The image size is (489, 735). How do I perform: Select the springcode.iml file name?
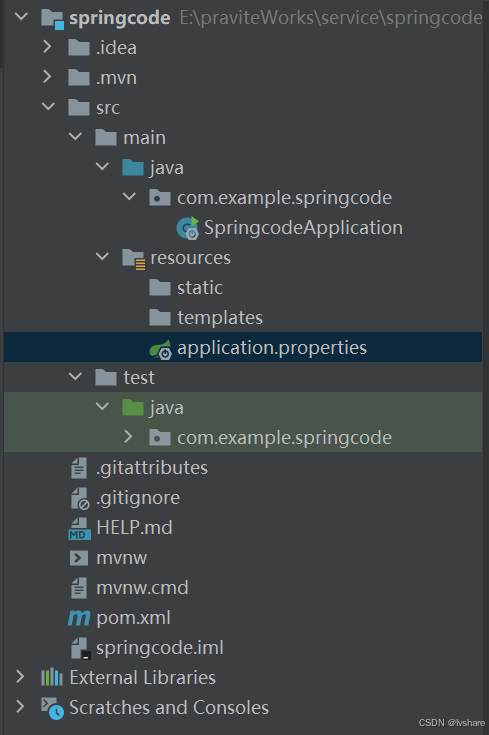tap(159, 648)
